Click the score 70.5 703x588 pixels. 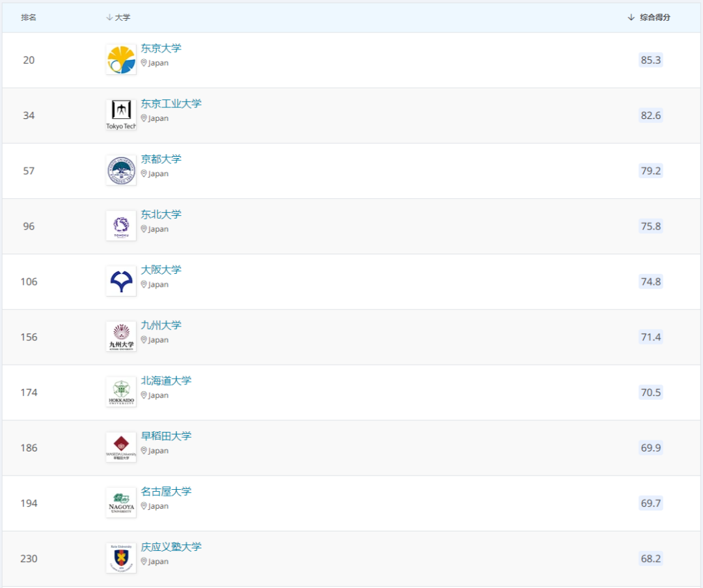(x=650, y=392)
